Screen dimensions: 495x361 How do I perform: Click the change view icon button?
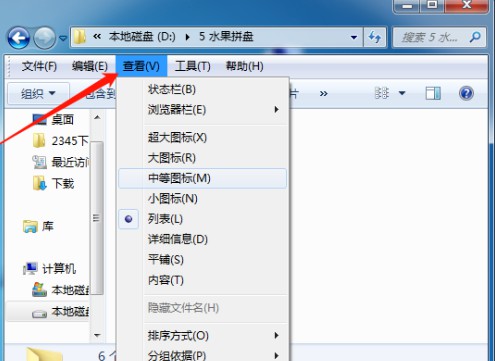381,93
